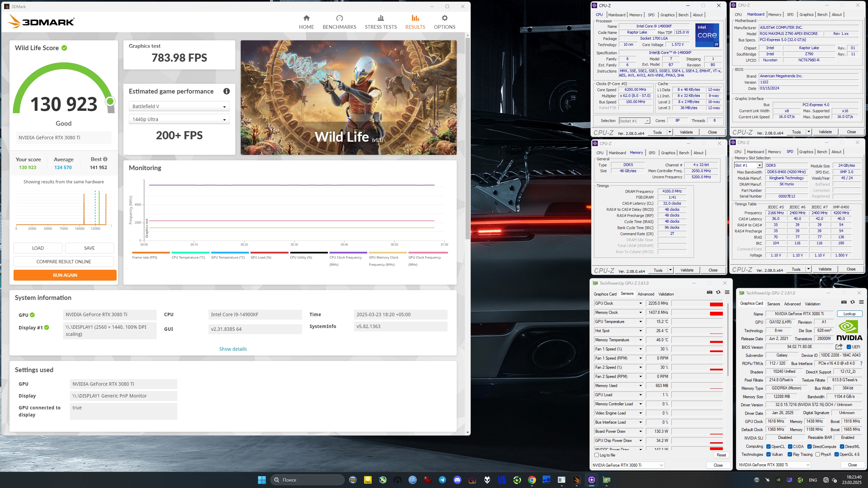Open UEVR icon in the taskbar

[x=502, y=480]
